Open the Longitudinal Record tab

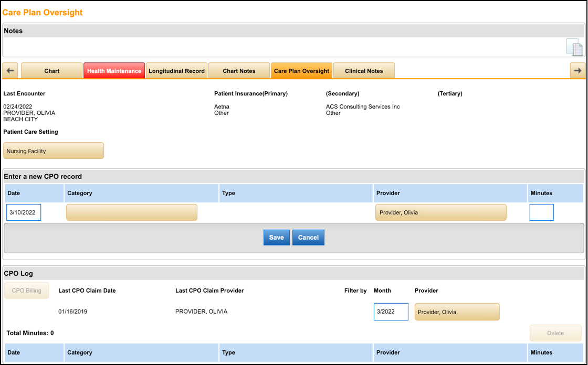pyautogui.click(x=176, y=70)
